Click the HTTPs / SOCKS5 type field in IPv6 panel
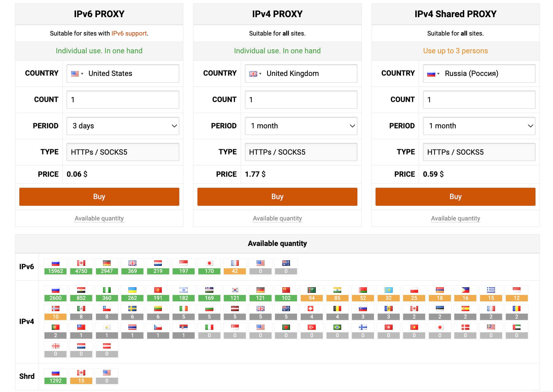The width and height of the screenshot is (553, 392). [123, 152]
